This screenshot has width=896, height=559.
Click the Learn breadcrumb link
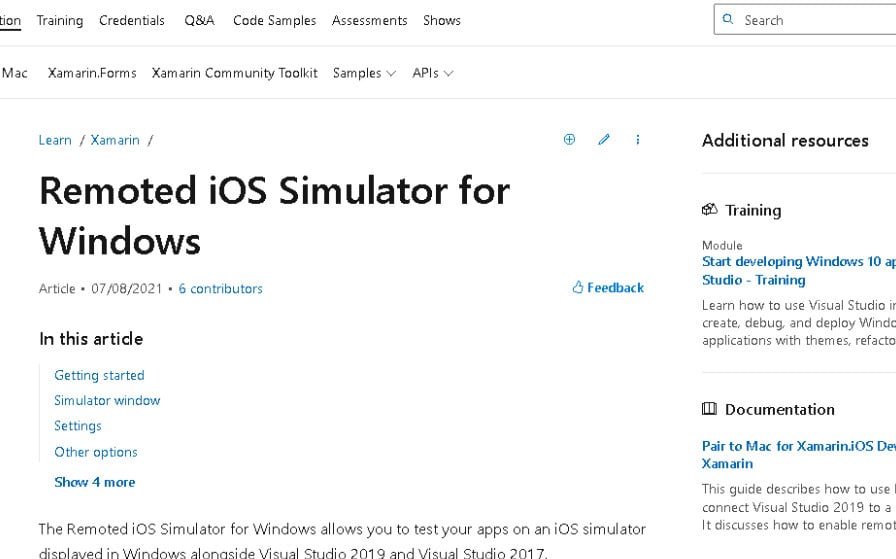coord(55,140)
